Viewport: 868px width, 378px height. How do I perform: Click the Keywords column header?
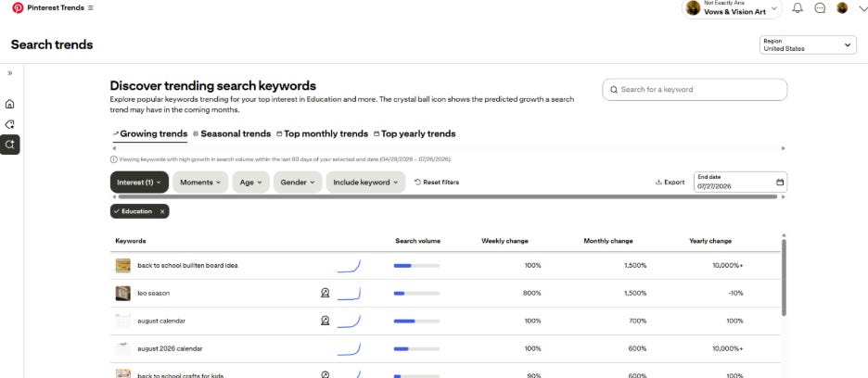(x=131, y=241)
